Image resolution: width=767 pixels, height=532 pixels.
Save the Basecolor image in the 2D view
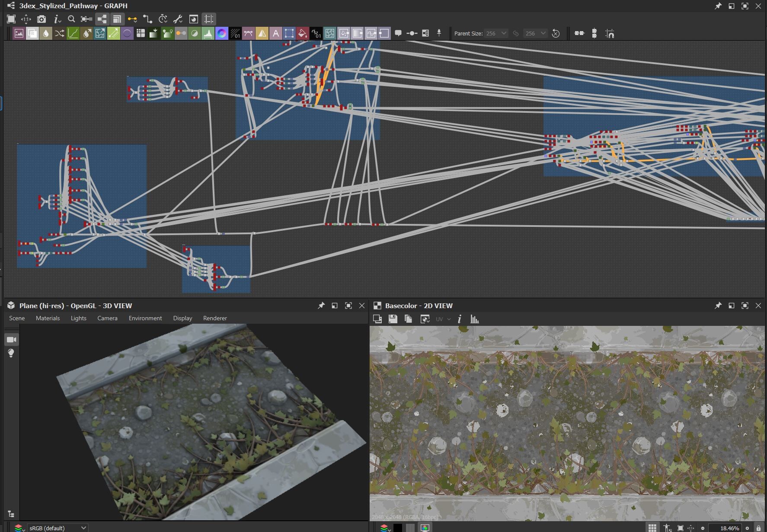(x=393, y=320)
